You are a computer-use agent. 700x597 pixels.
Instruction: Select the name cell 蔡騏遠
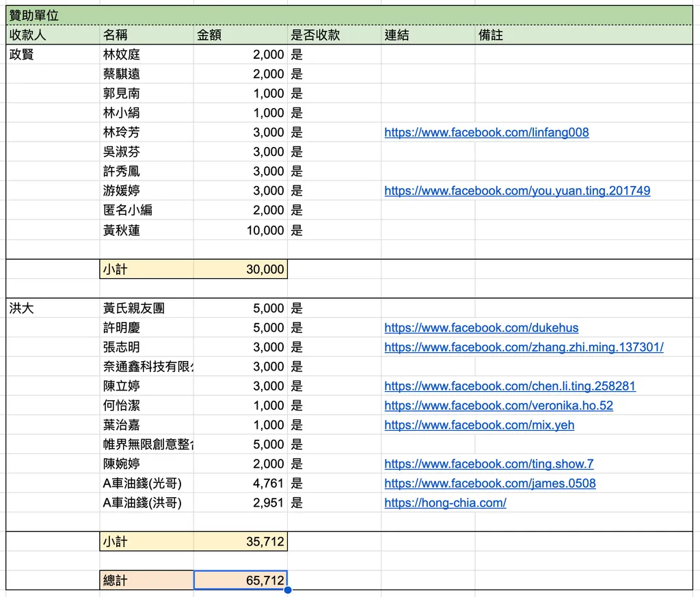[146, 74]
